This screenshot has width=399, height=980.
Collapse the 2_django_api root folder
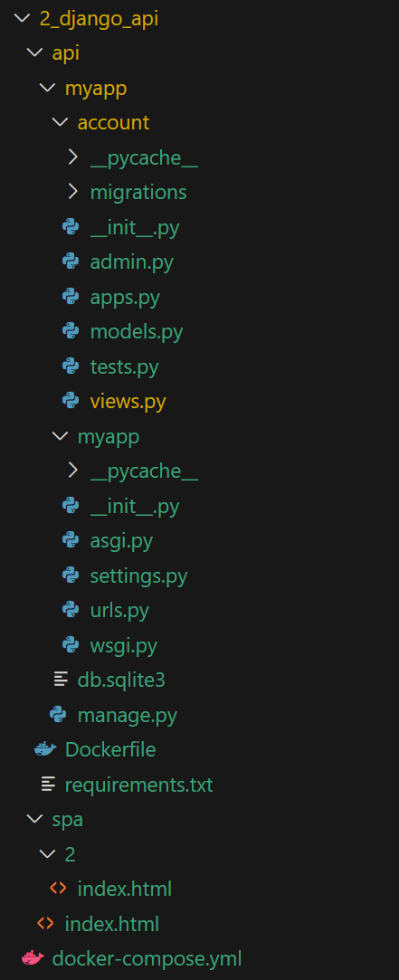click(22, 18)
